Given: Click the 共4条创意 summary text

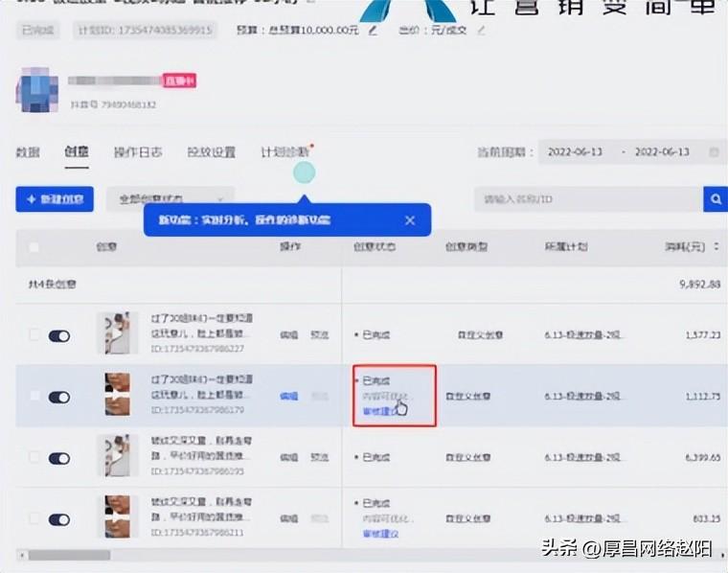Looking at the screenshot, I should 53,285.
